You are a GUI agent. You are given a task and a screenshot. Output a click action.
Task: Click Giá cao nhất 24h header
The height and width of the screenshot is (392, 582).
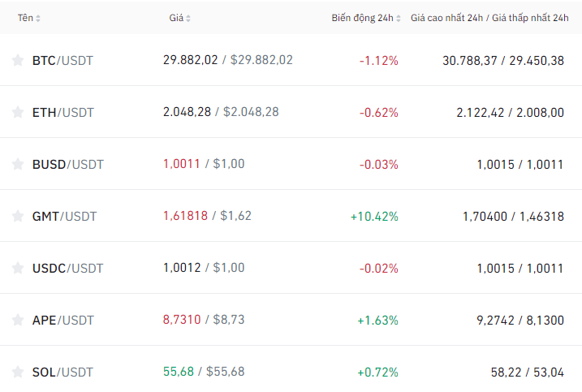pos(447,18)
